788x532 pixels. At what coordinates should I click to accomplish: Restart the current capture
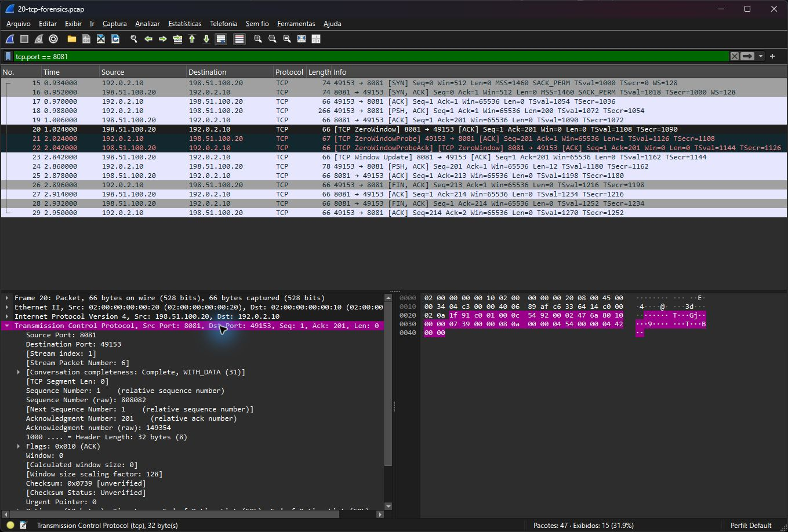[39, 39]
